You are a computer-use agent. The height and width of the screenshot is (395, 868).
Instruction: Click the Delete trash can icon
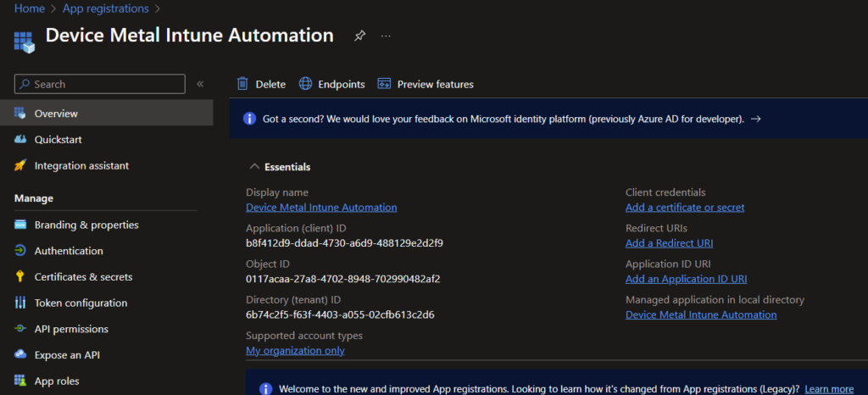(242, 84)
